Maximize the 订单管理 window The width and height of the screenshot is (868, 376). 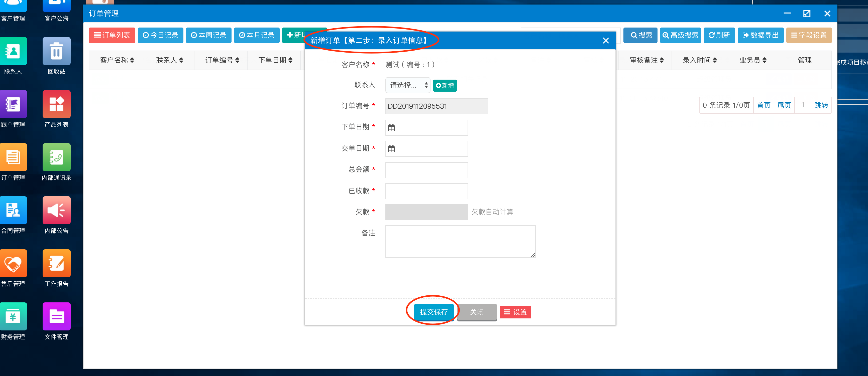click(807, 14)
